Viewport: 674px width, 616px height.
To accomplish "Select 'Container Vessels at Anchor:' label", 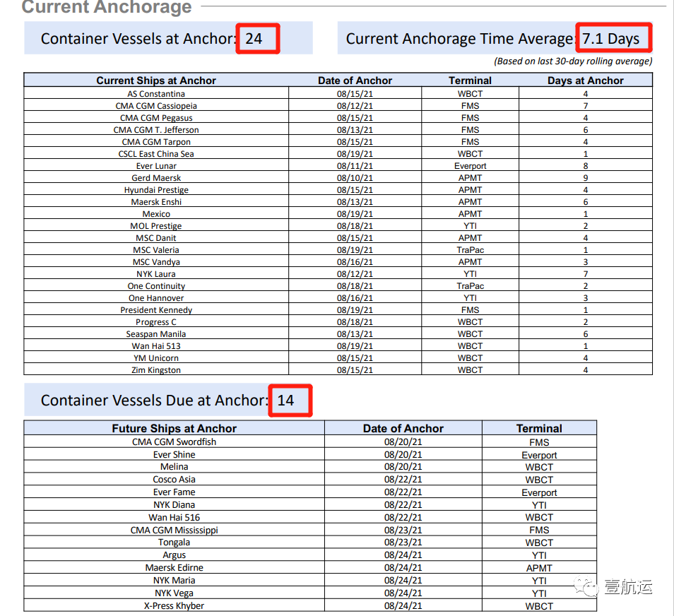I will click(138, 39).
